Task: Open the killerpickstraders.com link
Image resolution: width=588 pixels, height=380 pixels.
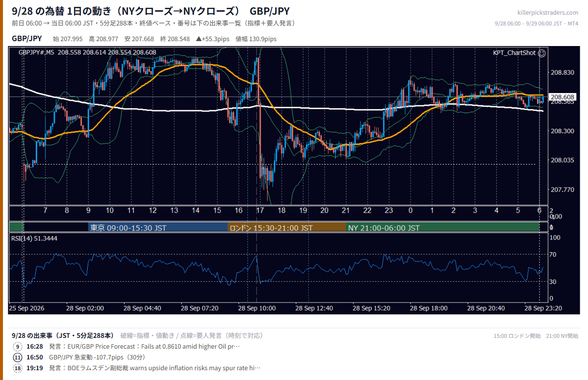Action: pyautogui.click(x=547, y=13)
